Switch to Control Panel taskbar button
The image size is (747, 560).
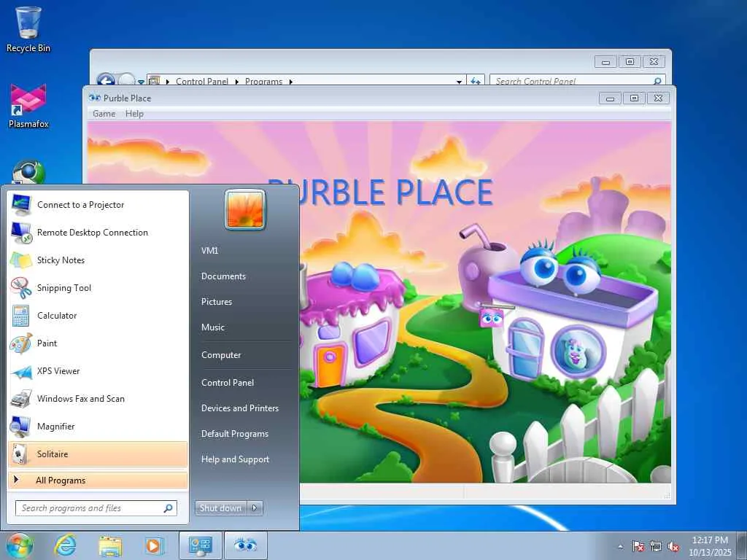coord(200,545)
